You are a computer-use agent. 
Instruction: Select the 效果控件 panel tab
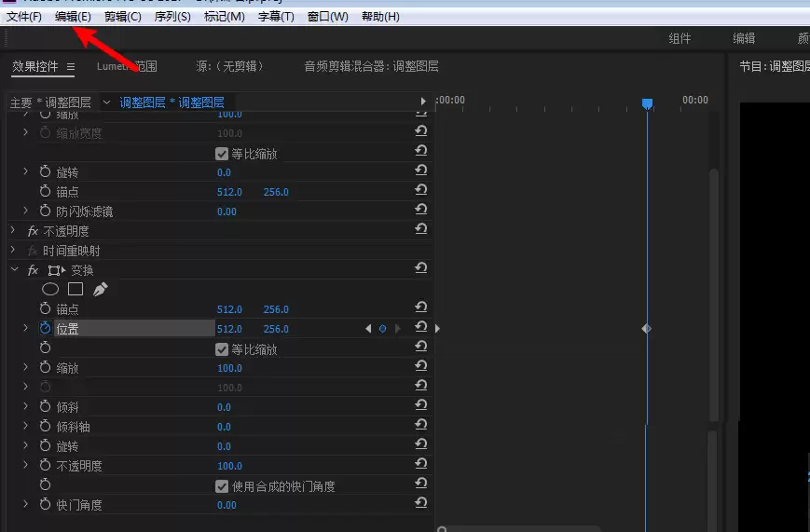click(35, 66)
